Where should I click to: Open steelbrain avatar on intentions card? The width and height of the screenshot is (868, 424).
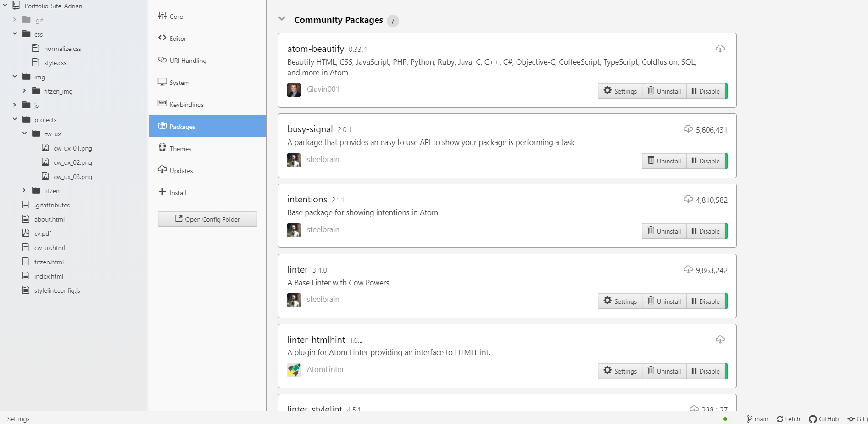[x=294, y=230]
